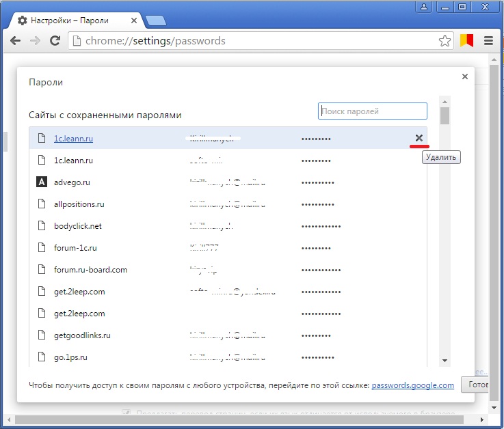504x429 pixels.
Task: Select the advego.ru password row
Action: coord(227,182)
